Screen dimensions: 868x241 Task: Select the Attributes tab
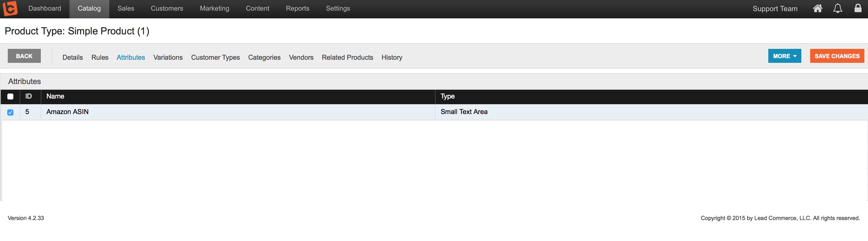click(131, 58)
